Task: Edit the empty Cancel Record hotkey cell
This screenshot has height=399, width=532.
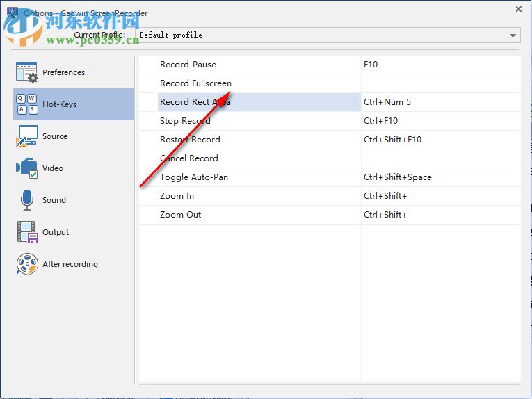Action: pyautogui.click(x=441, y=158)
